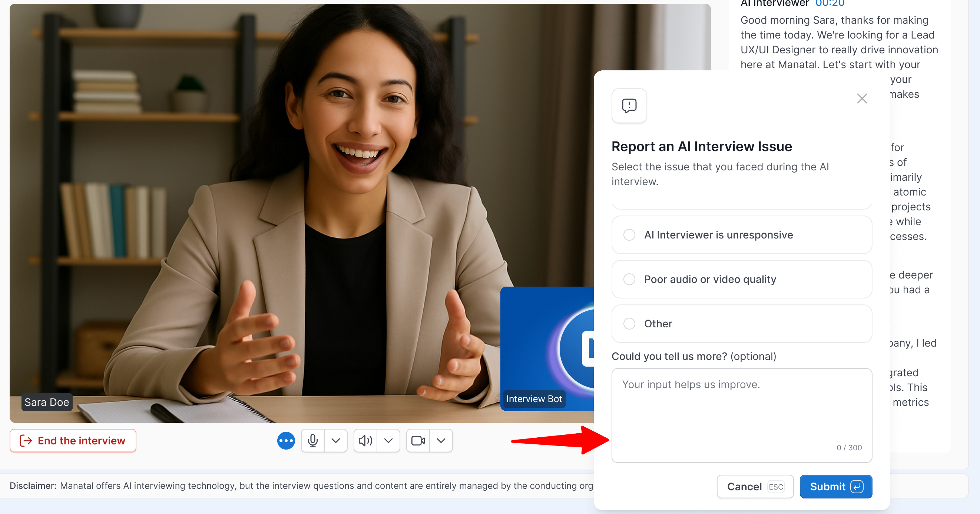Select AI Interviewer is unresponsive option

tap(742, 235)
